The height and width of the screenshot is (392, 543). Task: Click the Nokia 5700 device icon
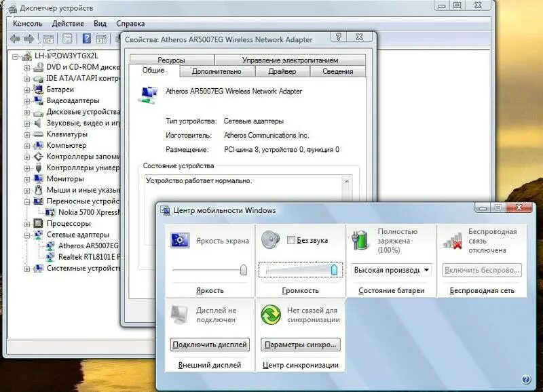(50, 212)
